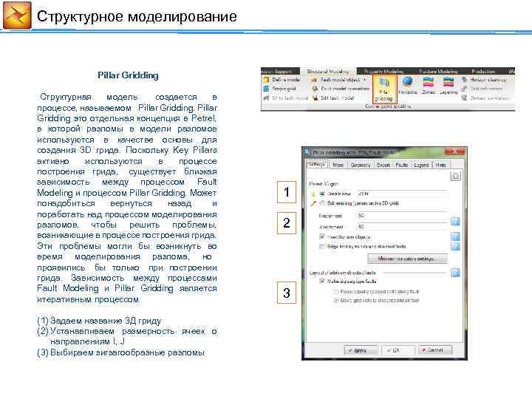This screenshot has width=532, height=399.
Task: Switch to the More tab
Action: click(x=338, y=165)
